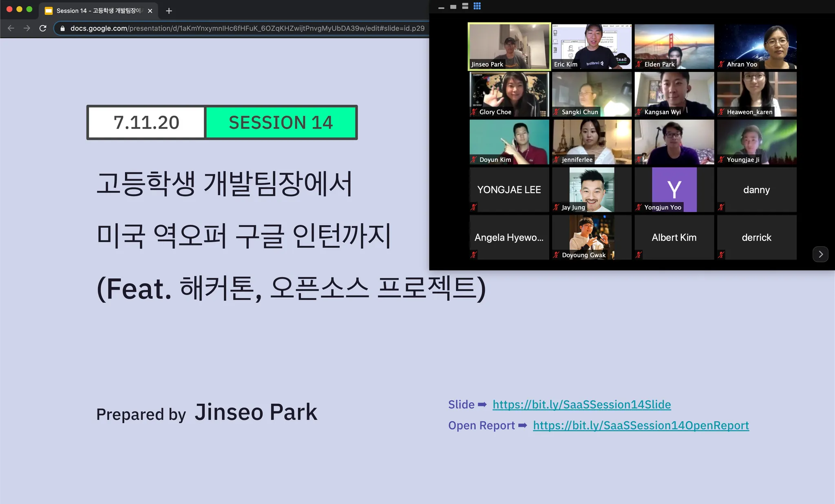Screen dimensions: 835x504
Task: Open the SaaSSession14Slide bit.ly link
Action: [x=581, y=405]
